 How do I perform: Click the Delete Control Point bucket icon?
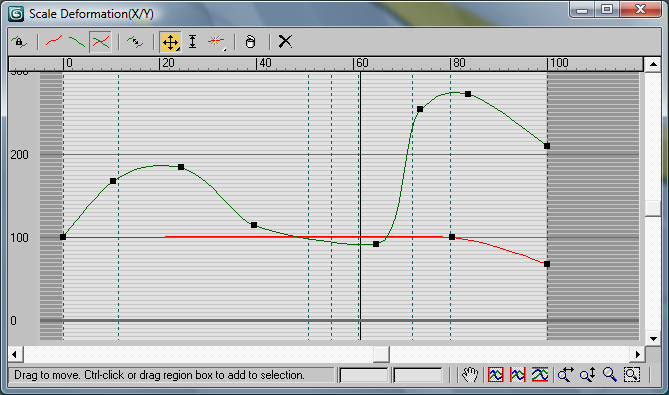coord(250,42)
